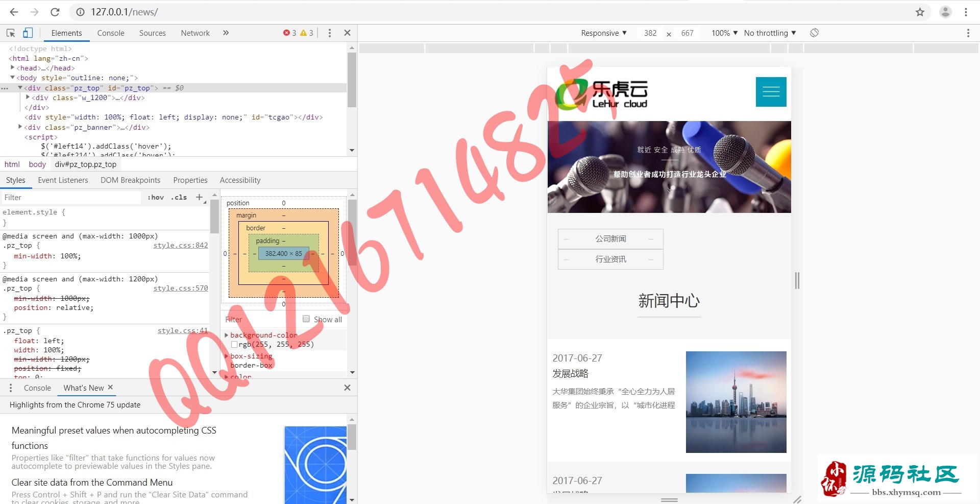Click the browser forward arrow
The height and width of the screenshot is (504, 980).
click(34, 12)
